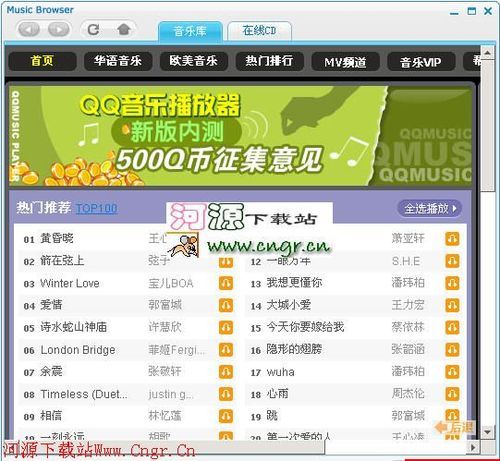The image size is (500, 461).
Task: Download song 05 诗水蛇山神庙
Action: click(x=226, y=327)
